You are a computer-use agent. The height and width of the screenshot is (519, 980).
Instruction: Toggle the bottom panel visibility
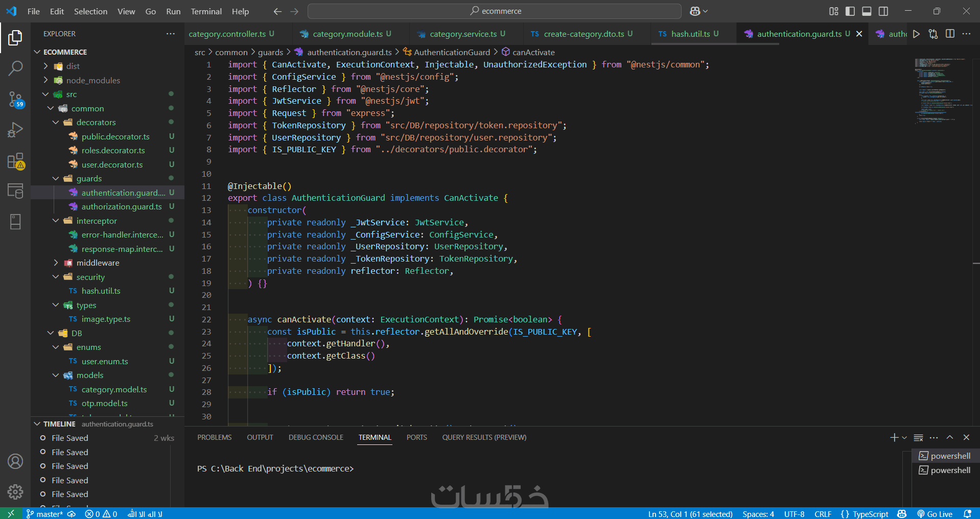point(867,11)
